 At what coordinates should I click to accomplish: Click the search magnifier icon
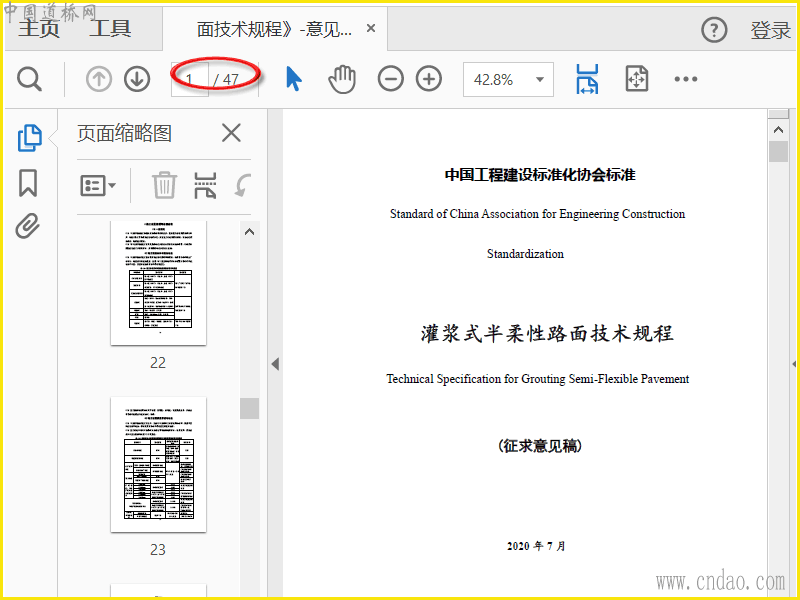click(29, 79)
